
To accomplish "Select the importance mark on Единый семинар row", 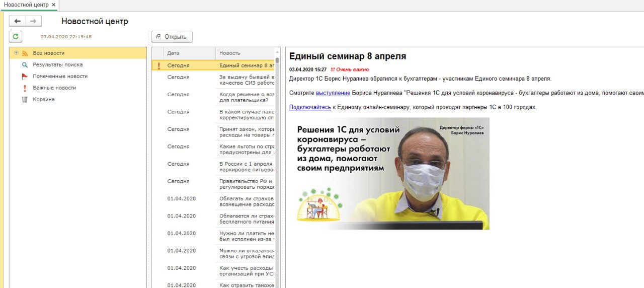I will tap(158, 65).
